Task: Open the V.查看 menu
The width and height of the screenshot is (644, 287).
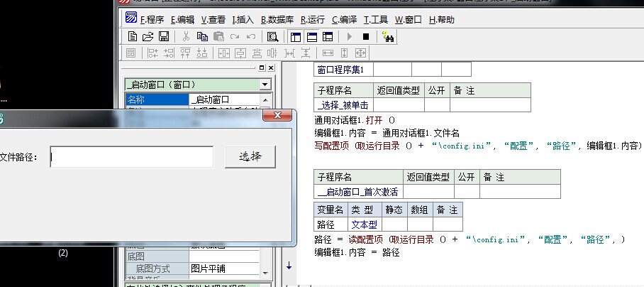Action: pos(213,19)
